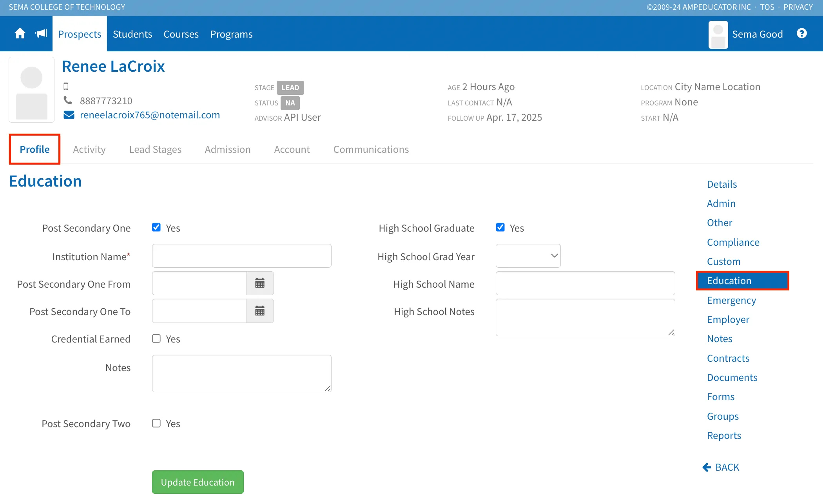Viewport: 823px width, 504px height.
Task: Click the mobile device icon
Action: click(66, 86)
